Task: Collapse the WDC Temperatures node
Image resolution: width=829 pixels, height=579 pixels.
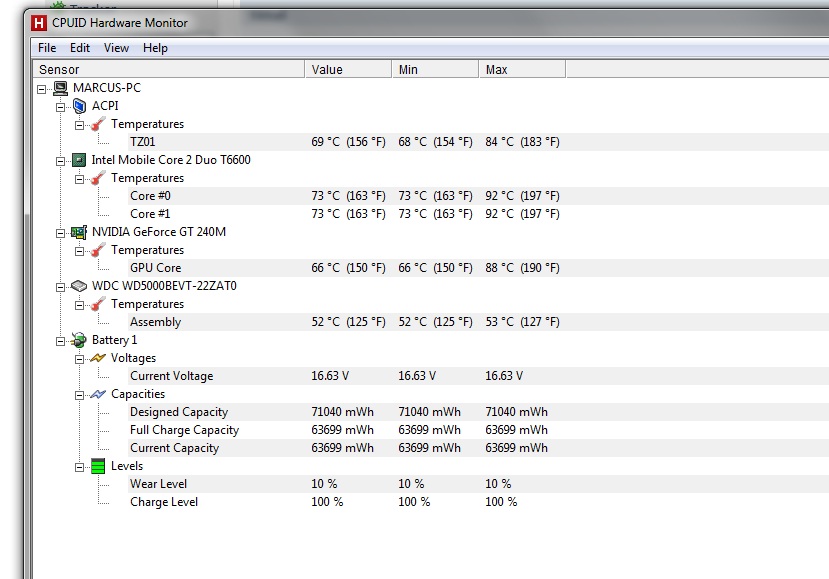Action: (79, 305)
